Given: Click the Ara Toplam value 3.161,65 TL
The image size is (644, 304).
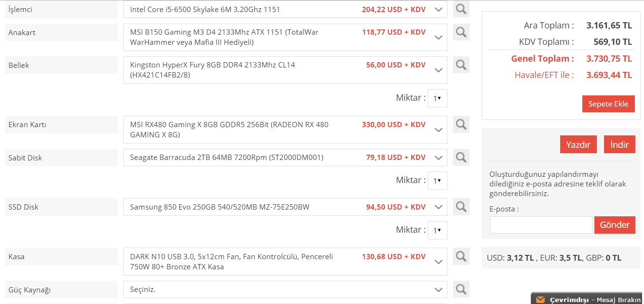Looking at the screenshot, I should (609, 26).
